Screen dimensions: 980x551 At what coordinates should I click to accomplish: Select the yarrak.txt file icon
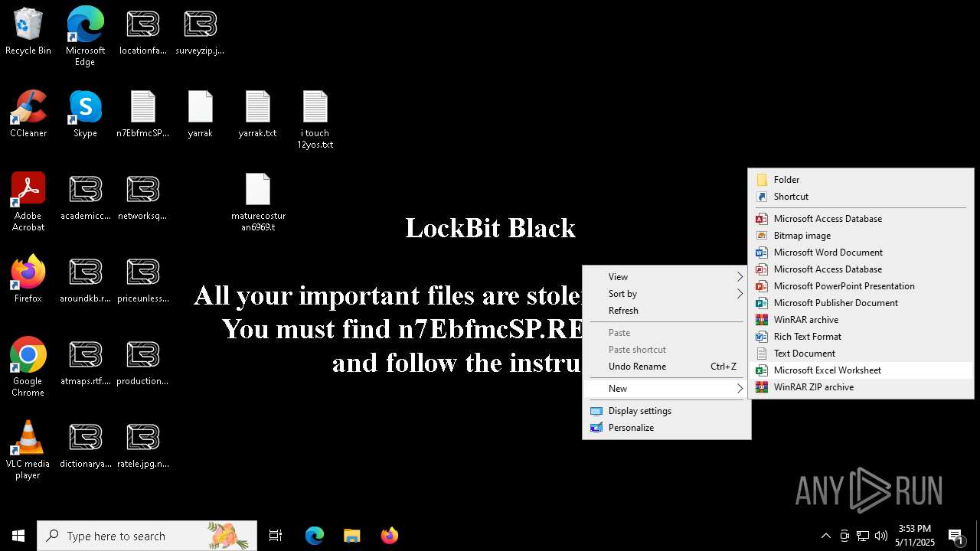coord(257,115)
